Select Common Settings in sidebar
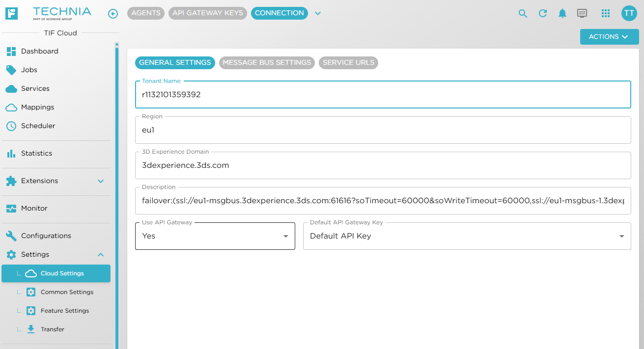This screenshot has height=349, width=644. [x=56, y=292]
